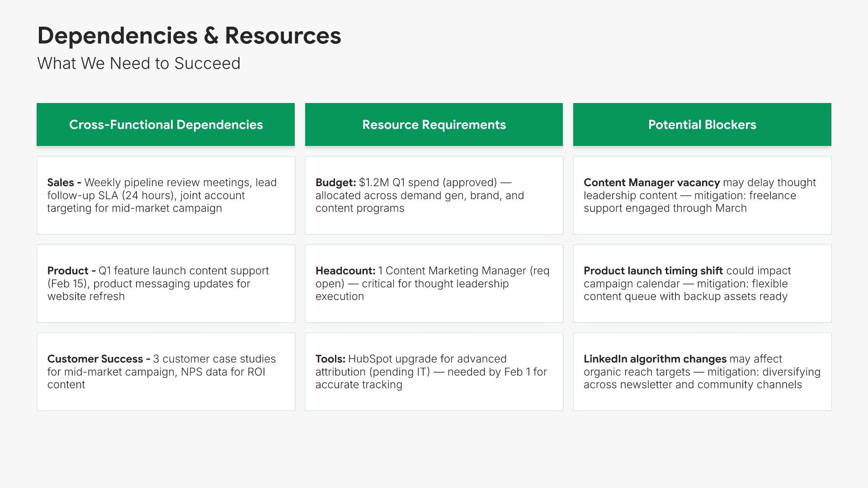
Task: Select the Headcount Content Marketing Manager card
Action: coord(434,283)
